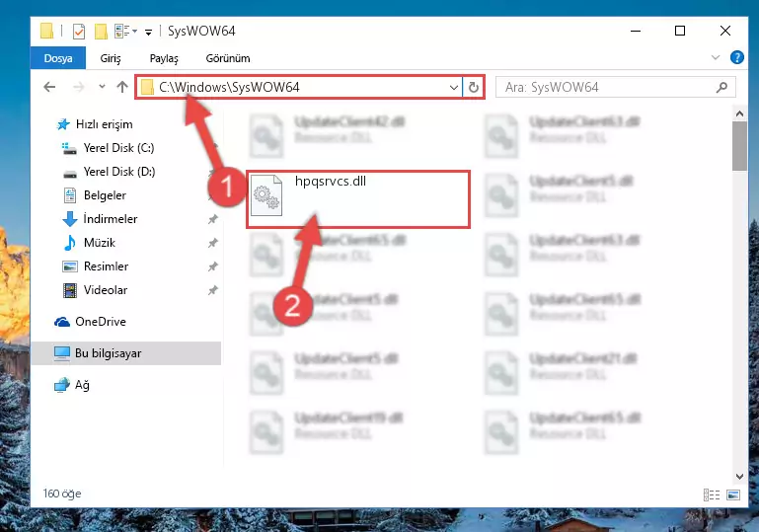This screenshot has height=532, width=759.
Task: Switch to the Giriş ribbon tab
Action: [x=111, y=58]
